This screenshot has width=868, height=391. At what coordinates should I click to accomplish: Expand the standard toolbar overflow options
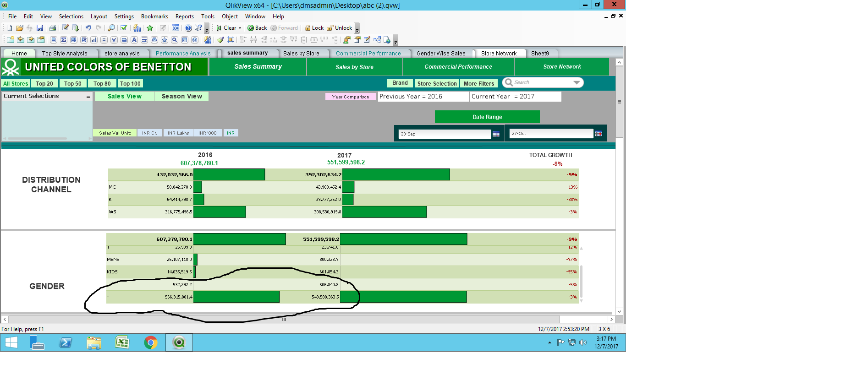click(x=207, y=29)
